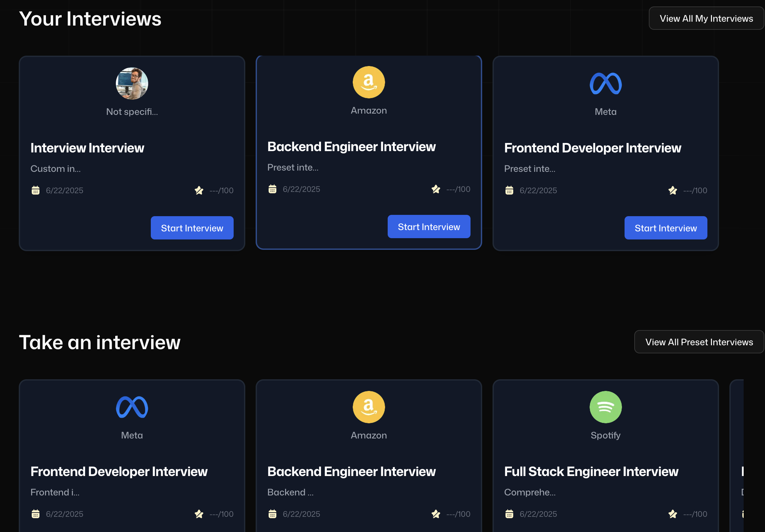This screenshot has width=765, height=532.
Task: Click the star icon on the Frontend Developer card in Your Interviews
Action: click(672, 190)
